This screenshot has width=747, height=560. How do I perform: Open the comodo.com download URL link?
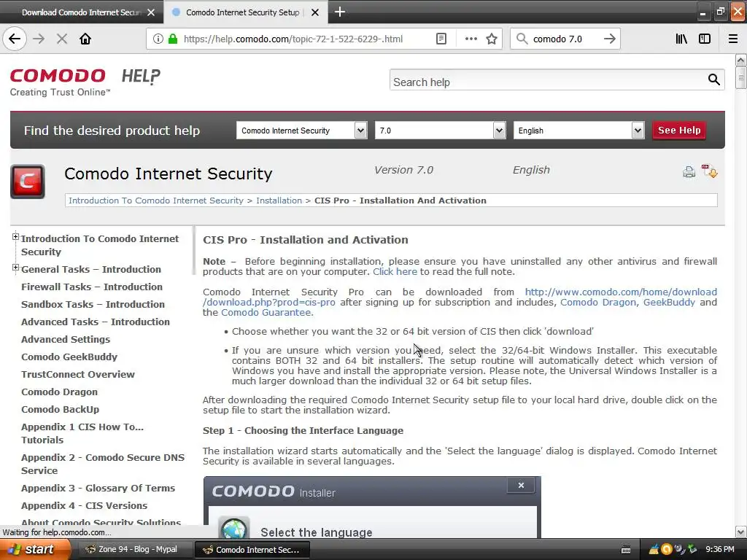621,292
